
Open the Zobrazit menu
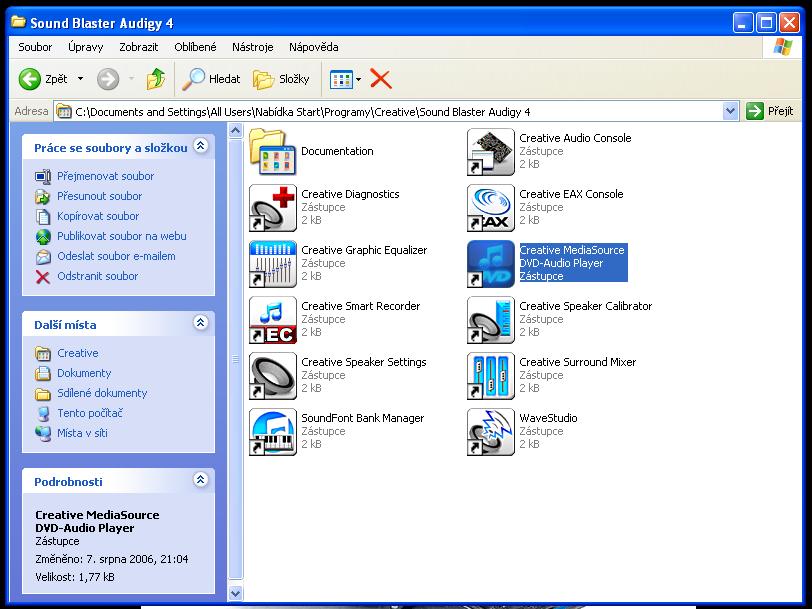138,47
